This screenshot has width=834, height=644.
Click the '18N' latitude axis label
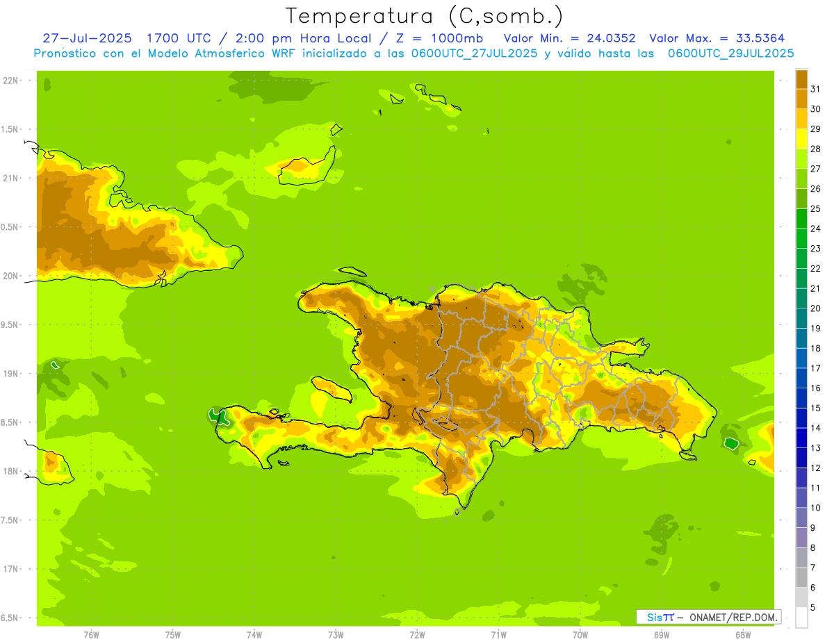click(x=10, y=471)
